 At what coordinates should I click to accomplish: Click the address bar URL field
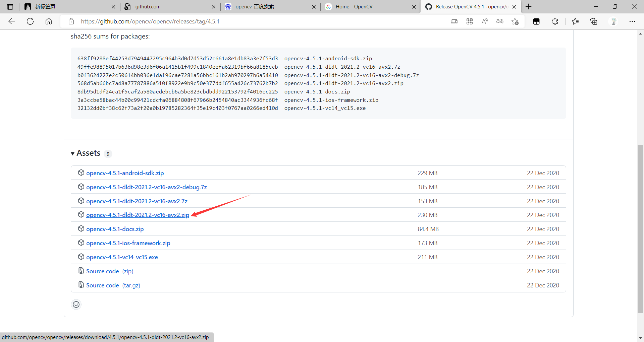click(x=262, y=21)
